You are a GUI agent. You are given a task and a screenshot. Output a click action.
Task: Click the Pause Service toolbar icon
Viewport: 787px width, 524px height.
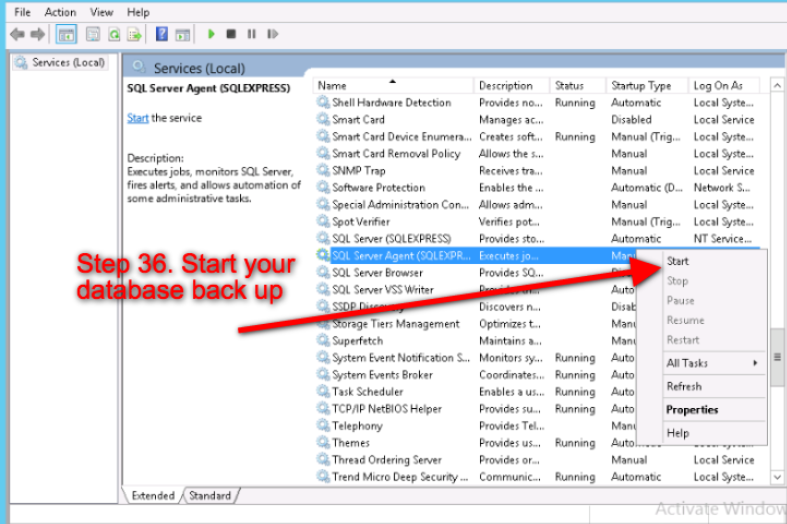click(250, 34)
